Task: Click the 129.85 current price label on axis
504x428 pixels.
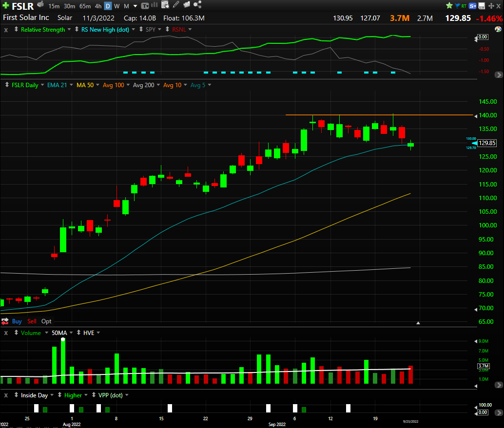Action: point(487,143)
